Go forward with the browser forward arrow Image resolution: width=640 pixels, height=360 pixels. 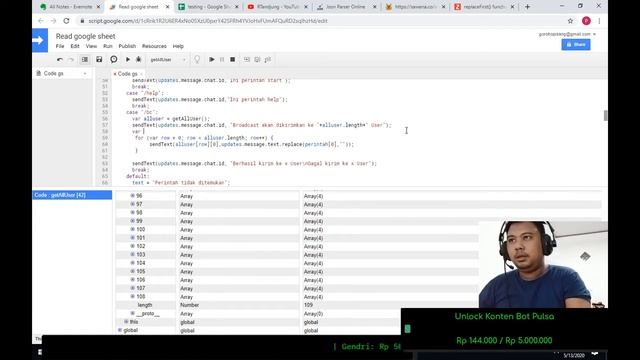[53, 21]
